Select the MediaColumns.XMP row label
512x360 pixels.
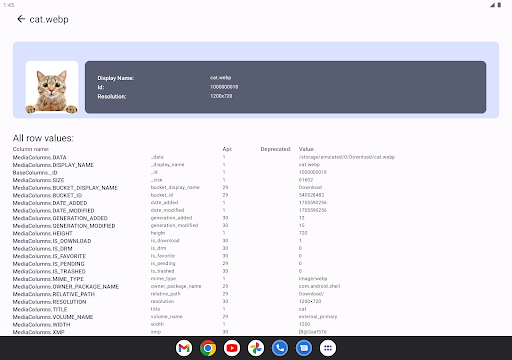(39, 332)
